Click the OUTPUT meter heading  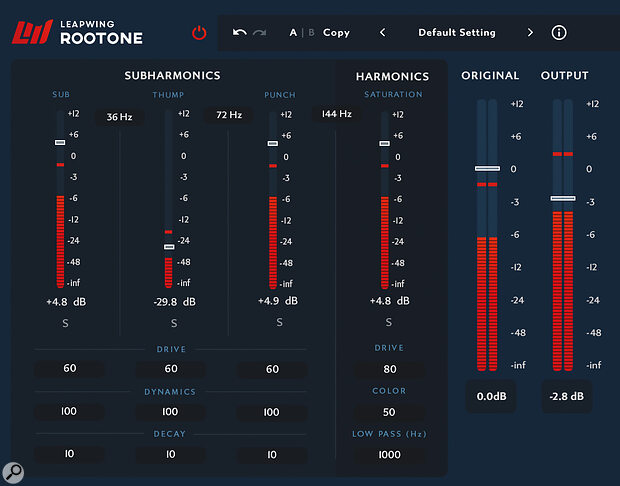point(565,76)
